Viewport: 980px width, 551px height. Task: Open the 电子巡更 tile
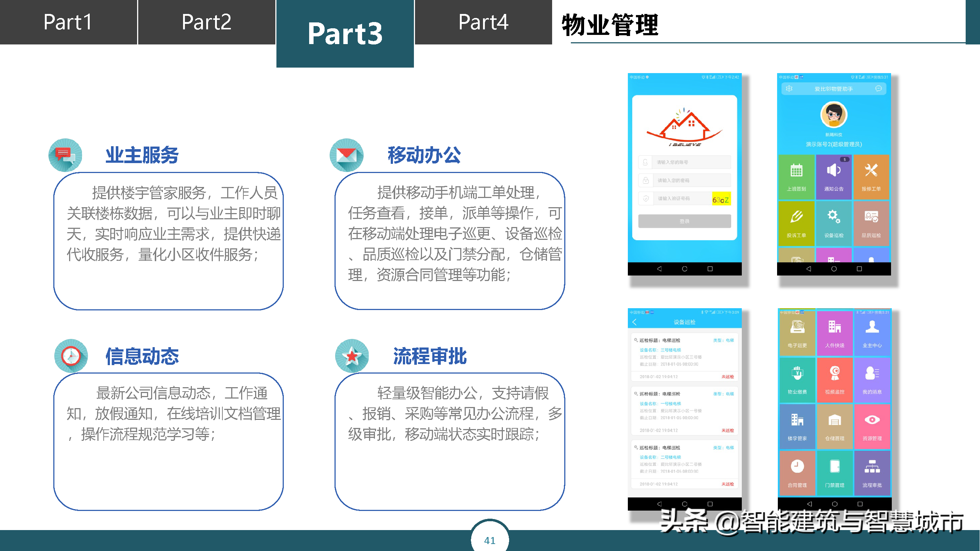(x=797, y=334)
